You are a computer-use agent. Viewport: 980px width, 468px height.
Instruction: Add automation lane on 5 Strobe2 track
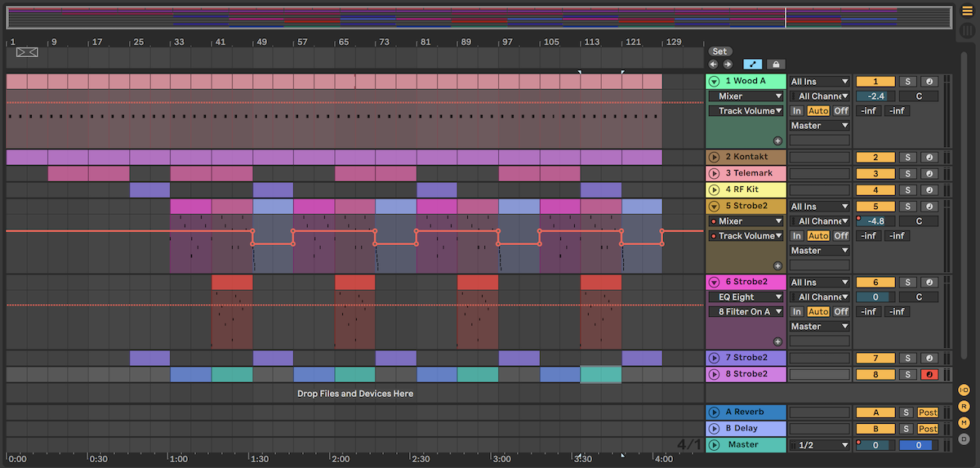[x=777, y=265]
